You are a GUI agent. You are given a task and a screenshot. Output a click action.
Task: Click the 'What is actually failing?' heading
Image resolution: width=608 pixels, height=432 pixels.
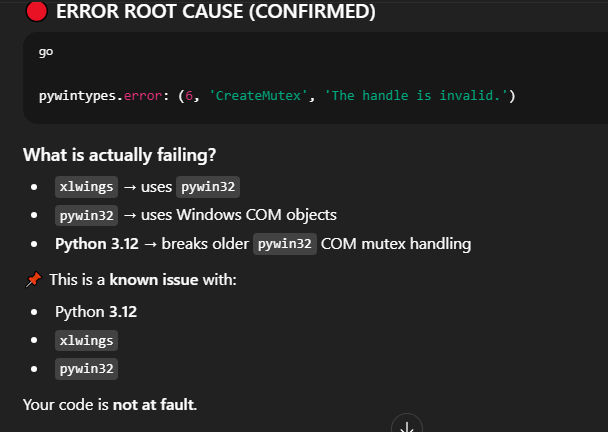pyautogui.click(x=119, y=155)
